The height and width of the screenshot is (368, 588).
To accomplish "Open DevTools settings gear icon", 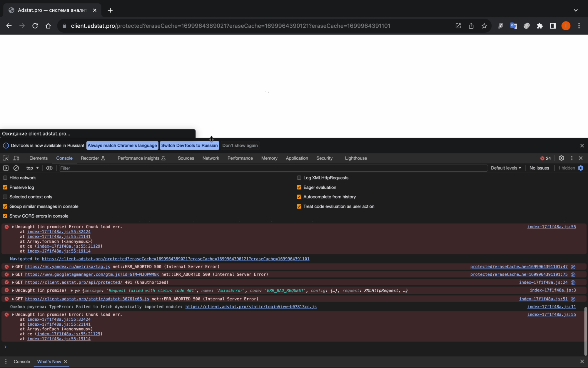I will coord(561,158).
